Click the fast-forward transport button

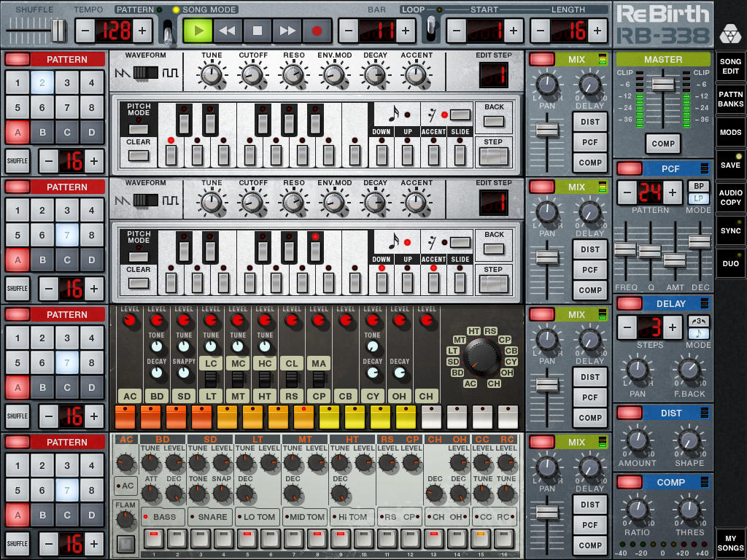287,31
